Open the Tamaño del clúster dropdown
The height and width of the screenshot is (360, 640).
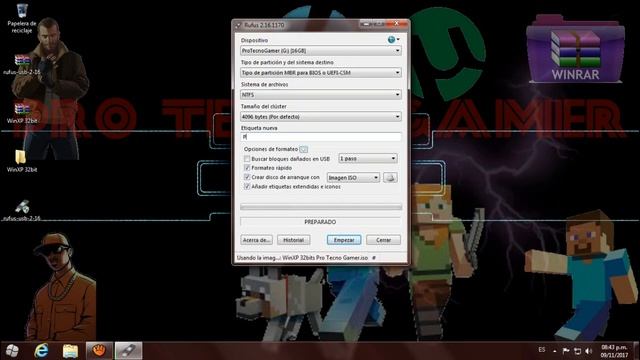pyautogui.click(x=321, y=117)
